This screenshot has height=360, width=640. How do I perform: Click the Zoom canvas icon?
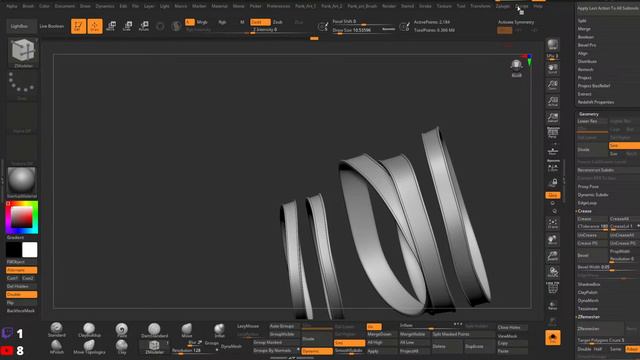point(553,85)
